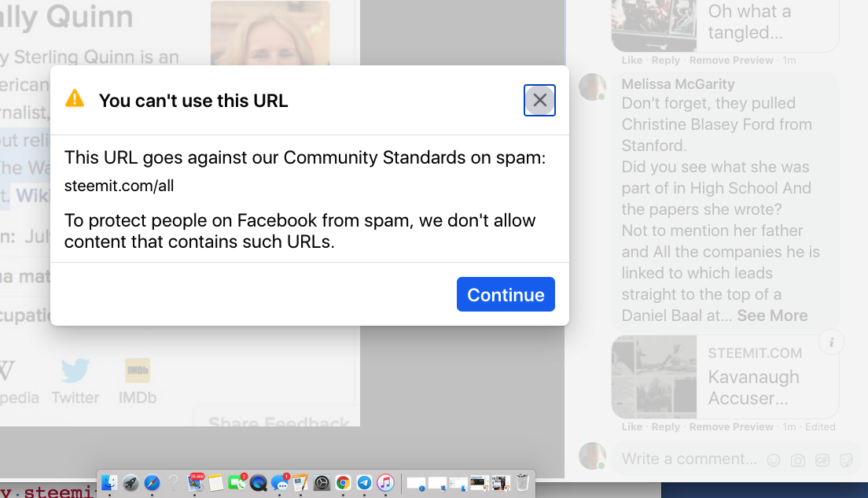Click Melissa McGarity's avatar next to comment
The width and height of the screenshot is (868, 498).
592,87
